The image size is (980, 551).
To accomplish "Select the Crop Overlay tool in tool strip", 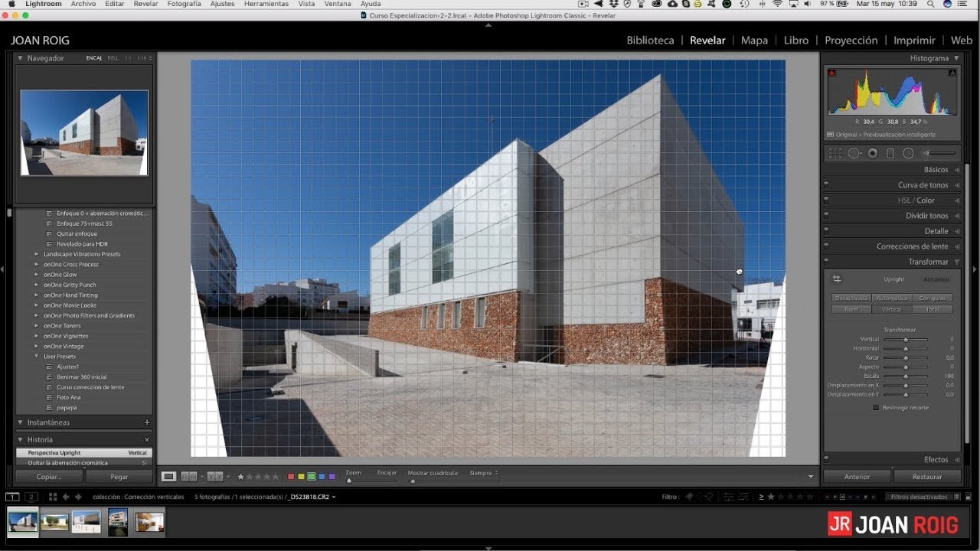I will click(835, 153).
